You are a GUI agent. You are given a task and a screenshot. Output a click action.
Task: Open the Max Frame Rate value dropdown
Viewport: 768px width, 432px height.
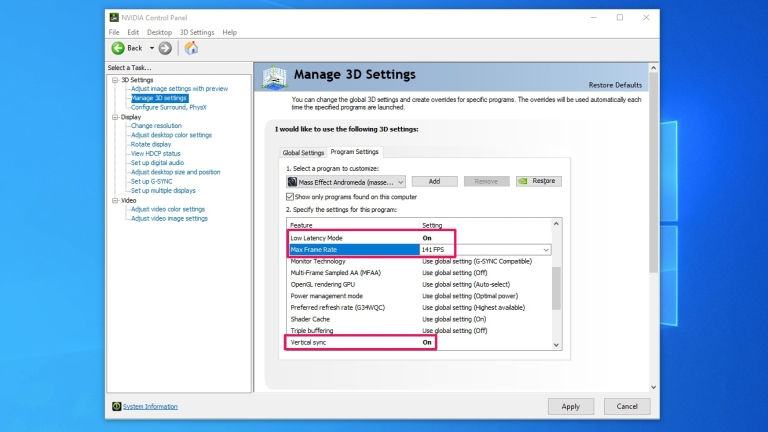(x=546, y=250)
